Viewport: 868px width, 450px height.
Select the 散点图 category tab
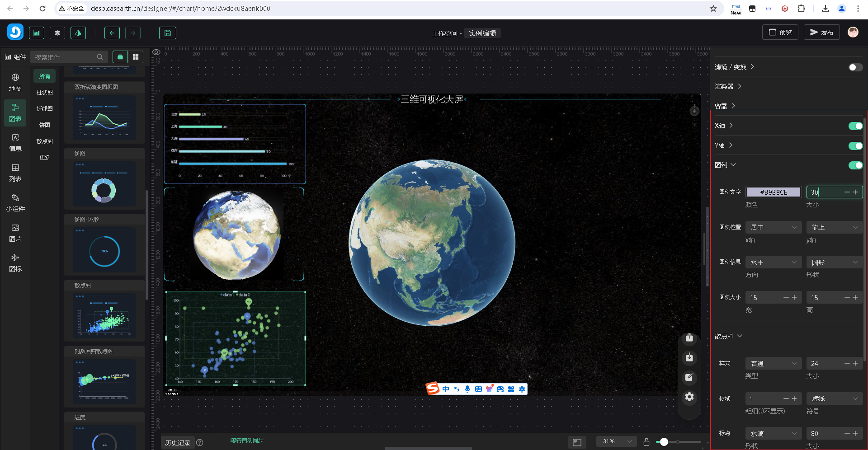click(x=44, y=141)
